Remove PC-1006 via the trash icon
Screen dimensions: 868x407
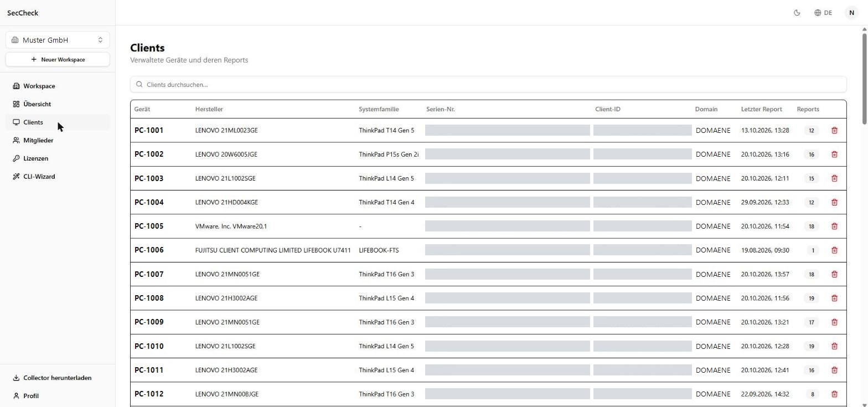[834, 250]
